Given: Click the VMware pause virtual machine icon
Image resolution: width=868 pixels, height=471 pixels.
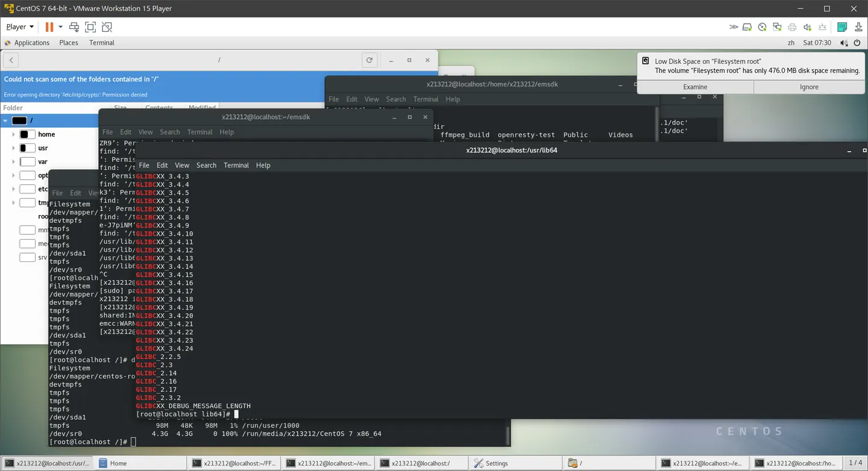Looking at the screenshot, I should pos(49,27).
